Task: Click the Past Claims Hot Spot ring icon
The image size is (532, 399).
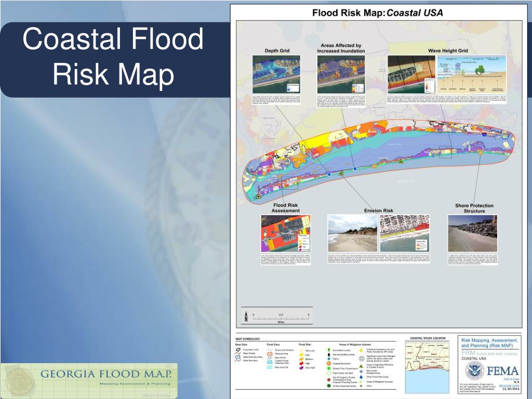Action: (329, 373)
